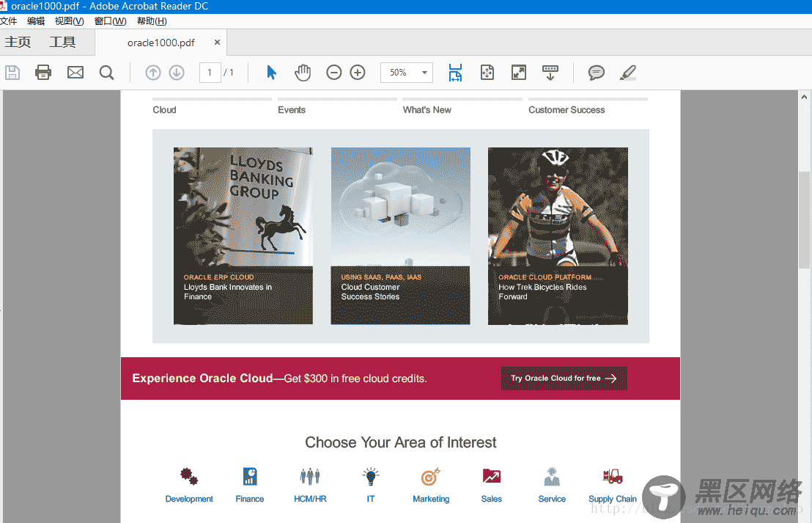Viewport: 812px width, 523px height.
Task: Click the read mode download-arrow toolbar icon
Action: (550, 73)
